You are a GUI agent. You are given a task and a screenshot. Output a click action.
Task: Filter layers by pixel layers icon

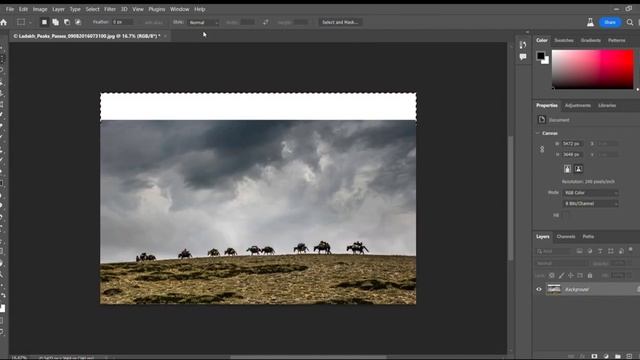[579, 251]
